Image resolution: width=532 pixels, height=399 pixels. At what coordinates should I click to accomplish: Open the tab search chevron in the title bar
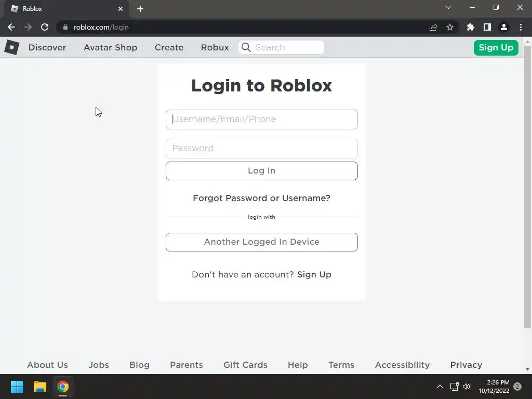448,7
